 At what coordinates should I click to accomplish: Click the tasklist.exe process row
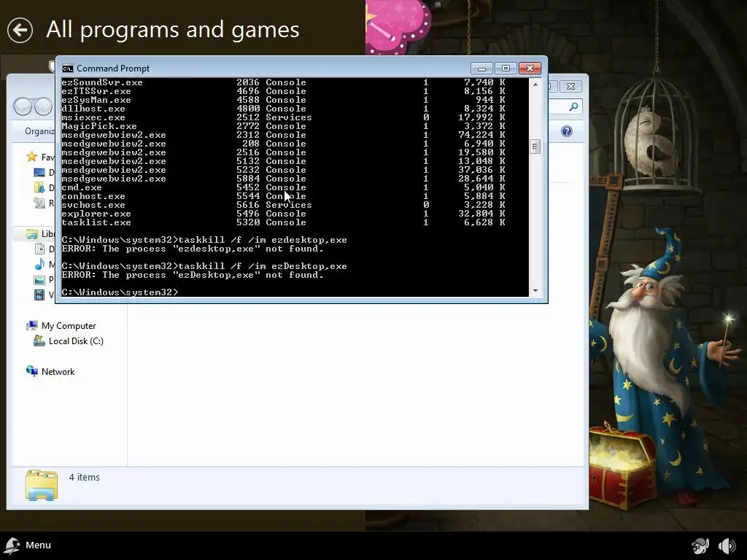(283, 222)
